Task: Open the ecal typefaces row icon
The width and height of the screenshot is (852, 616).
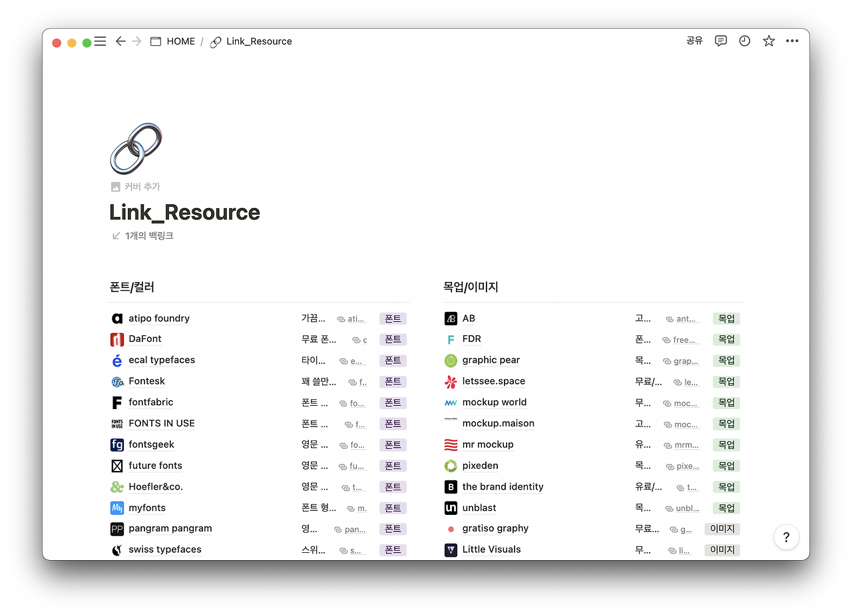Action: point(117,361)
